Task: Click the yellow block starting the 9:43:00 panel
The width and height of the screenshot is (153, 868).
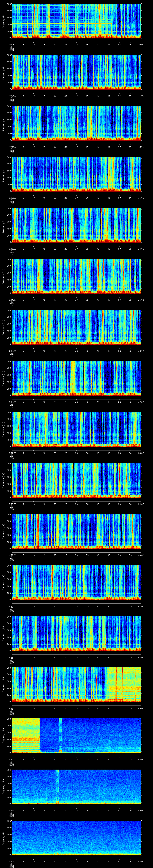Action: 26,736
